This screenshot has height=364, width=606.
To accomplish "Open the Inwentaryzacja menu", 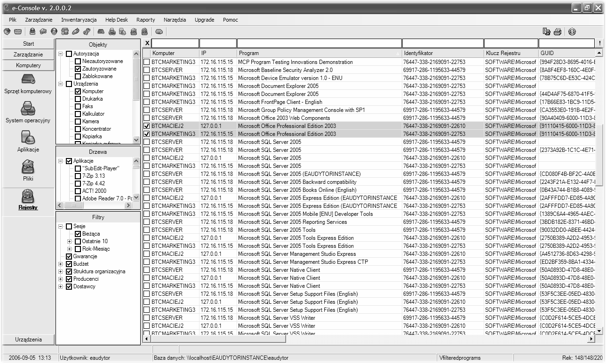I will tap(79, 20).
